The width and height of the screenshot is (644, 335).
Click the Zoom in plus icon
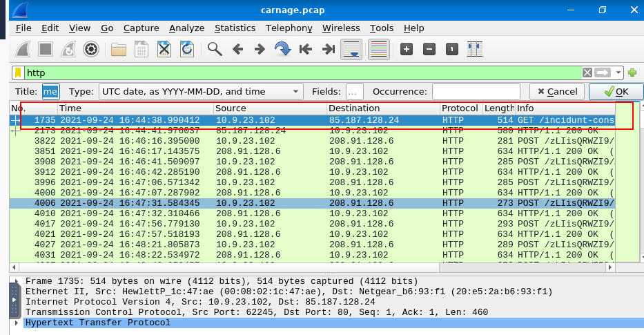(x=407, y=49)
